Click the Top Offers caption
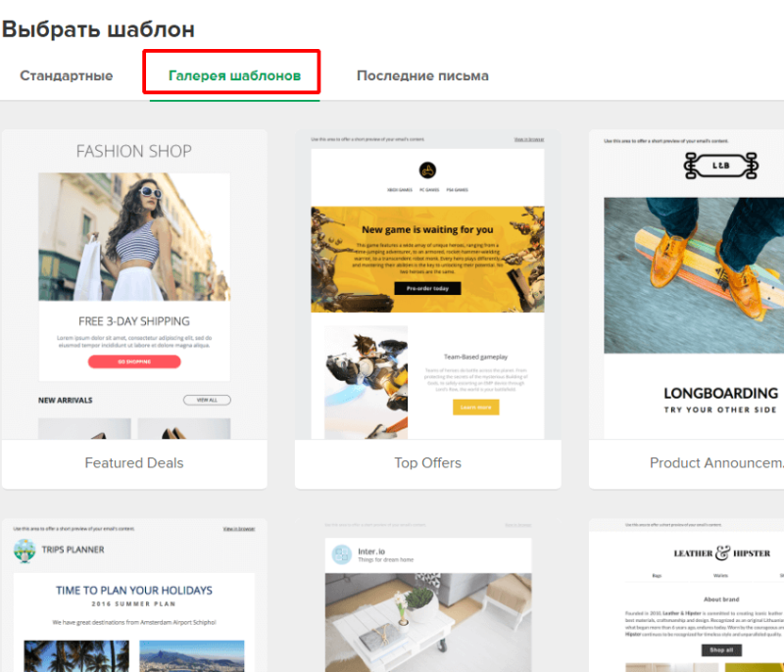 point(427,463)
